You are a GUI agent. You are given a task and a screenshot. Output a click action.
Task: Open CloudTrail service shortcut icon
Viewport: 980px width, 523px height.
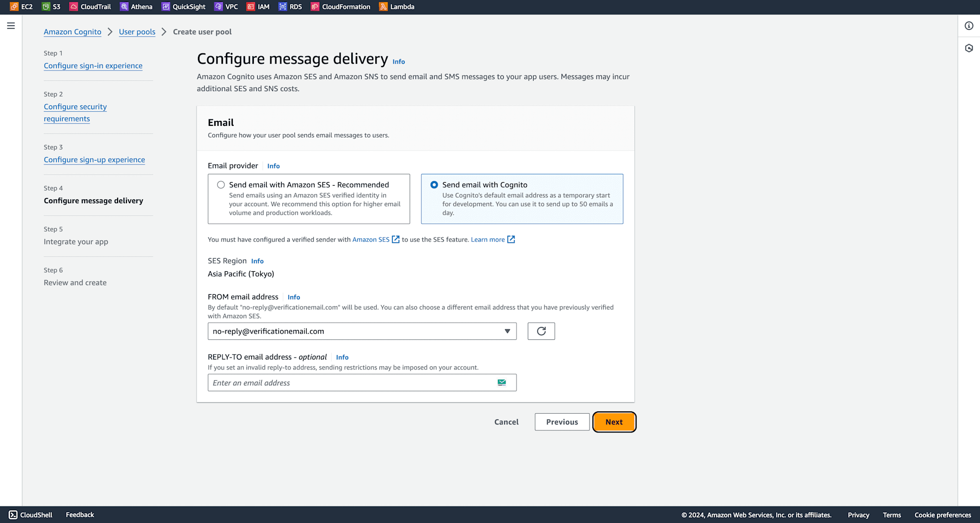[73, 7]
